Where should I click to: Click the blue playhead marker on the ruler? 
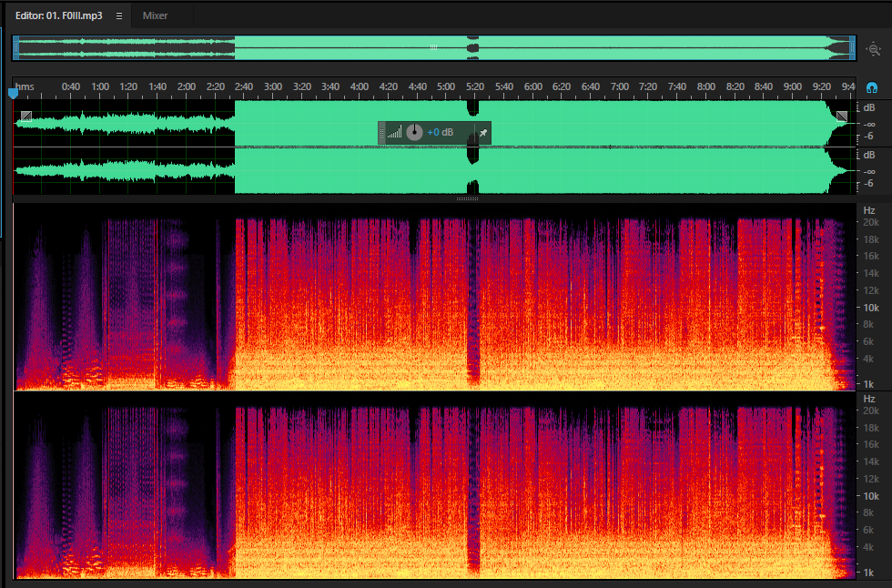(13, 93)
